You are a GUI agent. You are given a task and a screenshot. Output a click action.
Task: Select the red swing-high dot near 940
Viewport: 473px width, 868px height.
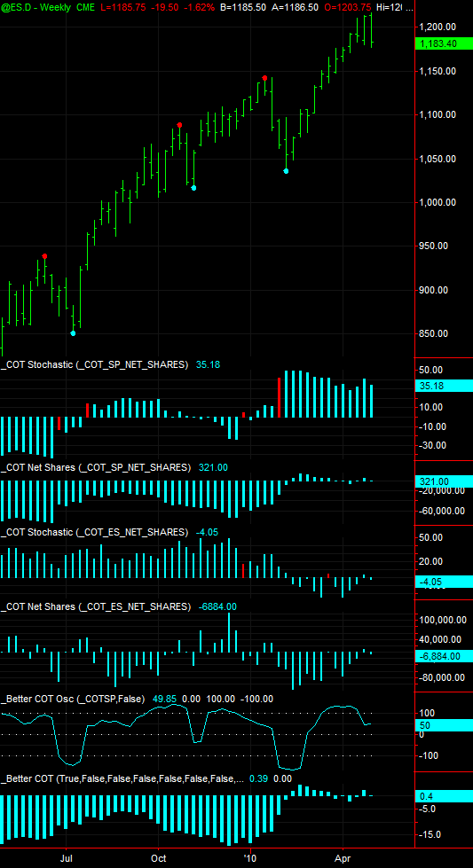tap(45, 256)
